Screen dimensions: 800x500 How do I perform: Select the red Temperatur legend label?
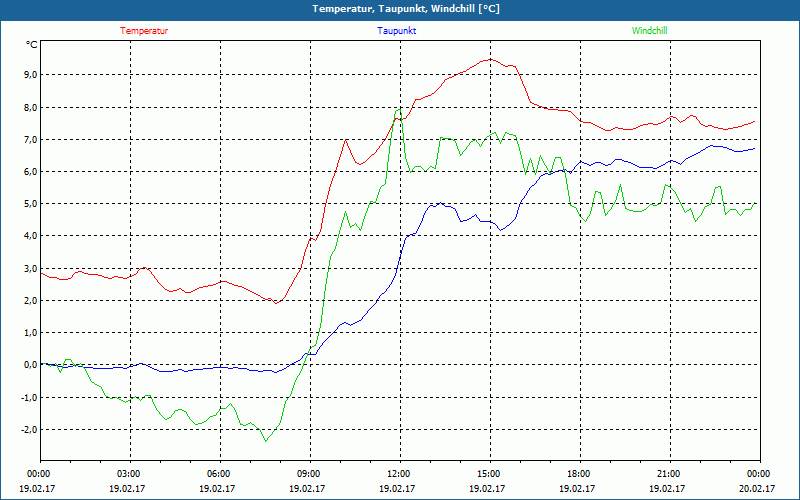[x=144, y=31]
